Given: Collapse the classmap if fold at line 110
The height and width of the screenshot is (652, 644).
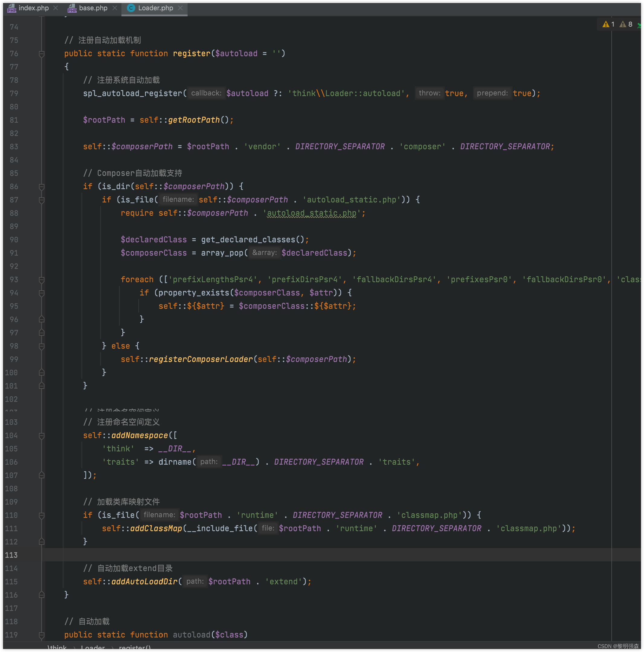Looking at the screenshot, I should tap(41, 515).
